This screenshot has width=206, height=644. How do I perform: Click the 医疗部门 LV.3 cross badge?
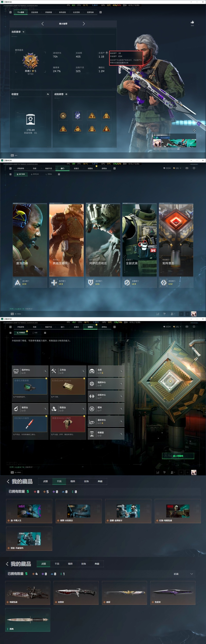click(x=66, y=282)
